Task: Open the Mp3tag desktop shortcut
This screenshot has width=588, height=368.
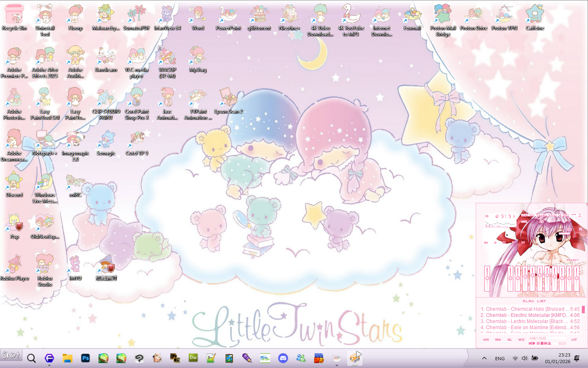Action: [198, 59]
